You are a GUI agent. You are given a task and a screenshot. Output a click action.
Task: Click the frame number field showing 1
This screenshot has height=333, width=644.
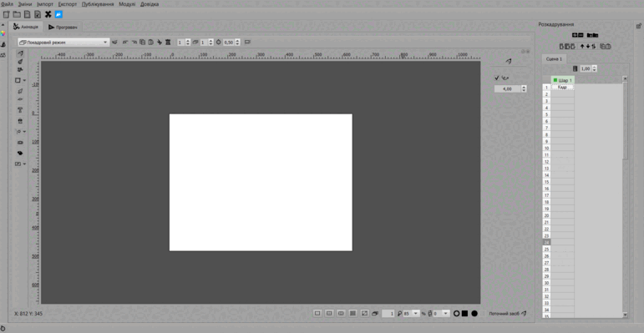pos(388,313)
